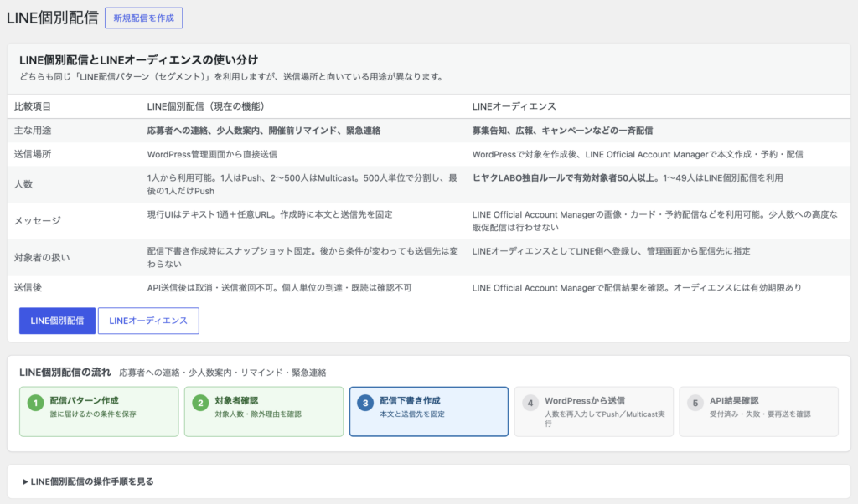Open step 3 配信下書き作成 card
The image size is (858, 504).
[429, 412]
